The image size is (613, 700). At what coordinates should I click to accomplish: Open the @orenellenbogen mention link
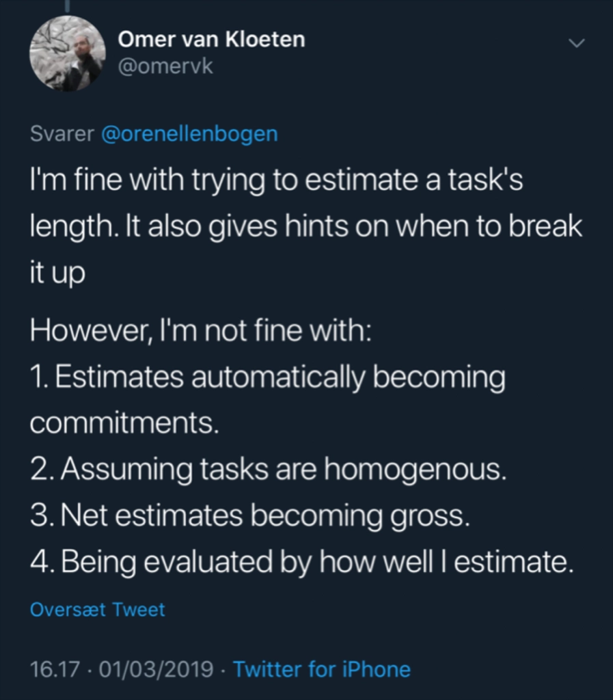(x=189, y=133)
